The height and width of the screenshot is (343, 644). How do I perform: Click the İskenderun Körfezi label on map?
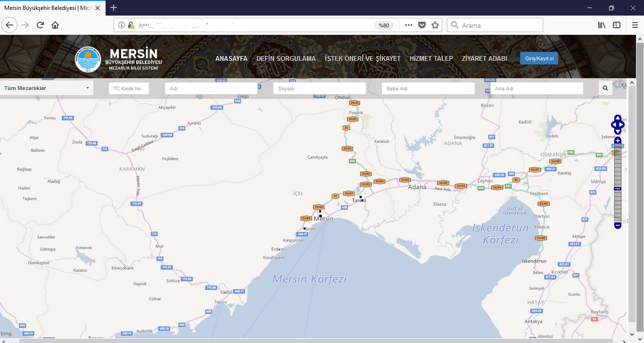tap(501, 234)
